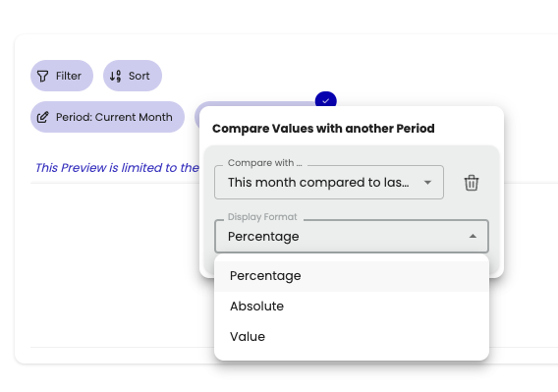Click the 'Display Format' field label
558x392 pixels.
pyautogui.click(x=262, y=217)
